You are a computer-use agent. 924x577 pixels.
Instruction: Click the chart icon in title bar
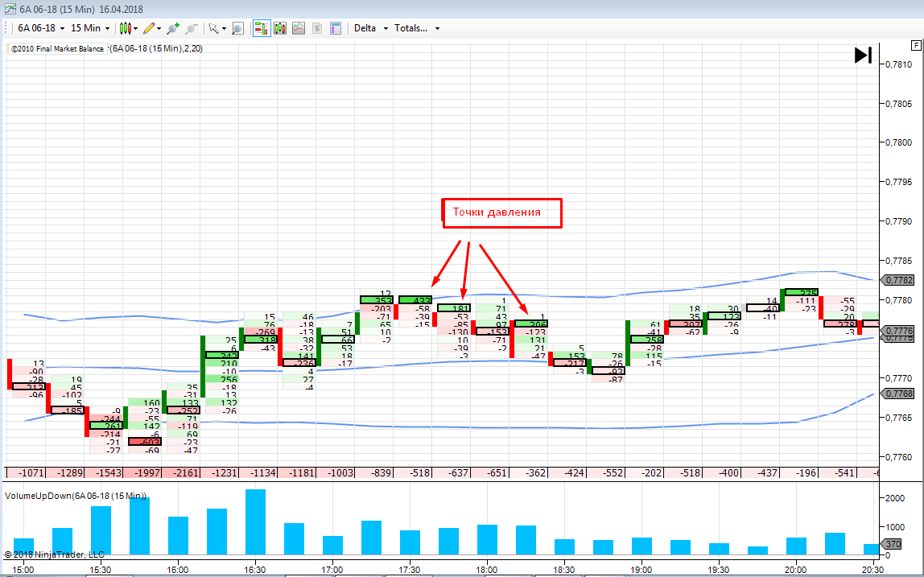click(10, 9)
